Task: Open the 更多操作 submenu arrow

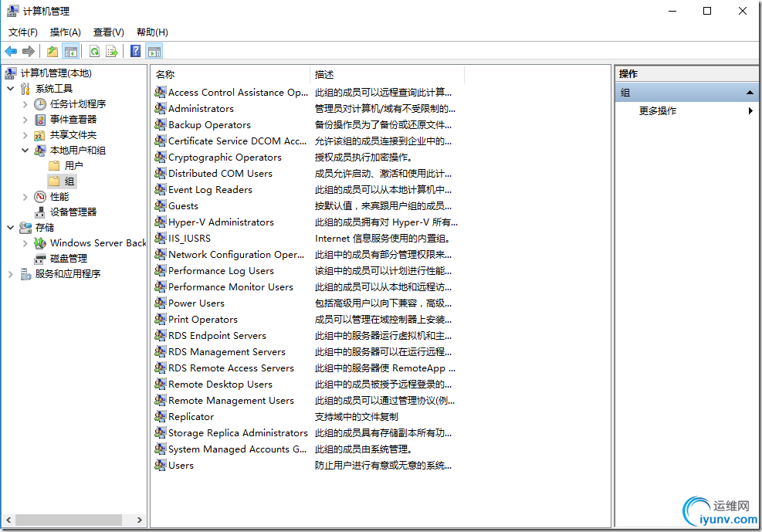Action: (x=751, y=110)
